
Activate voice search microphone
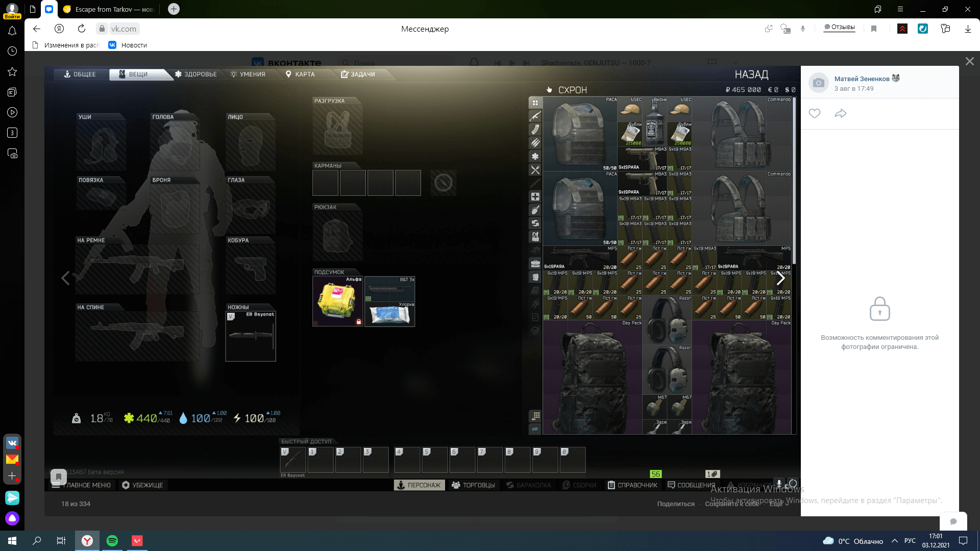803,29
